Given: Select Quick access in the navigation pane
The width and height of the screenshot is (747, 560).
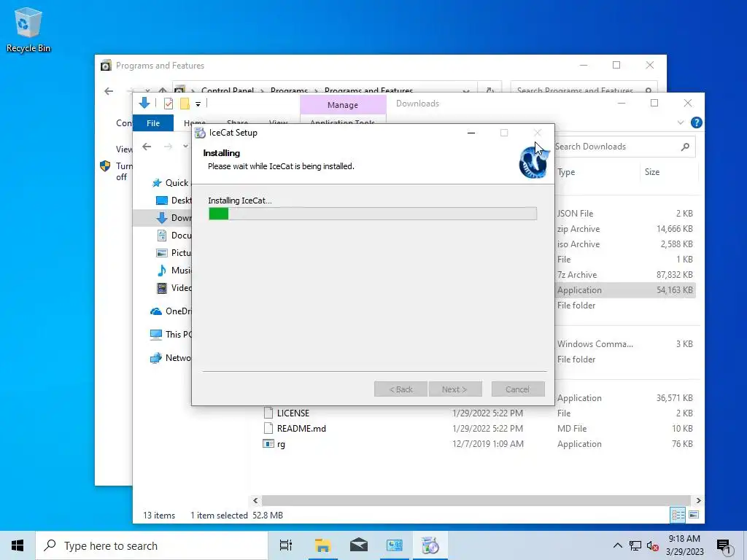Looking at the screenshot, I should pyautogui.click(x=171, y=183).
